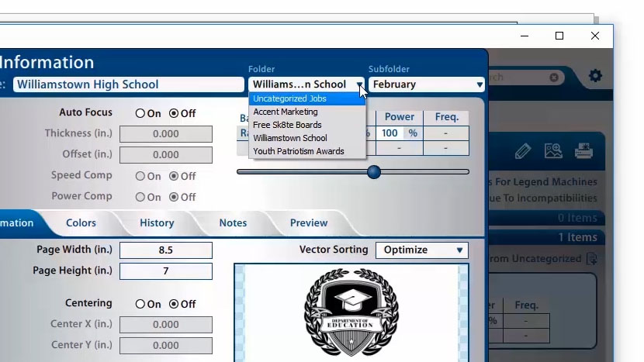Click the laser print icon

coord(583,151)
